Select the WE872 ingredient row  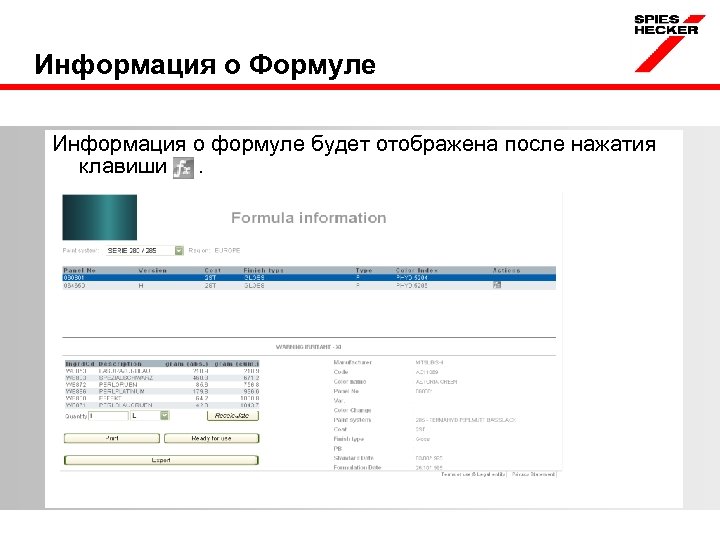(x=163, y=385)
